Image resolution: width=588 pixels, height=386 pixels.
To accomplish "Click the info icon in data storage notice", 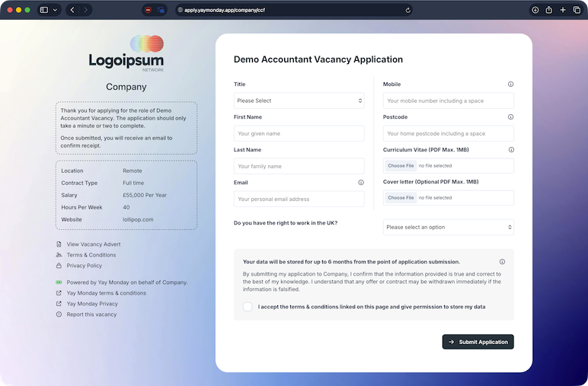I will [502, 262].
